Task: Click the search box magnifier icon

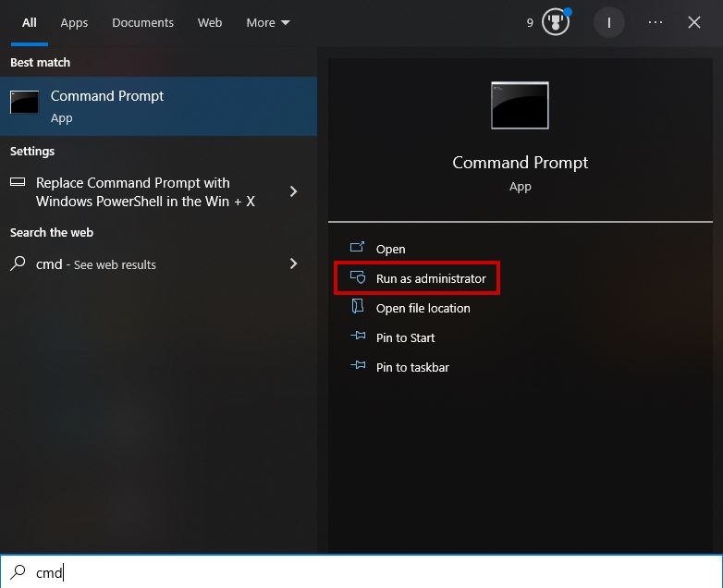Action: 18,571
